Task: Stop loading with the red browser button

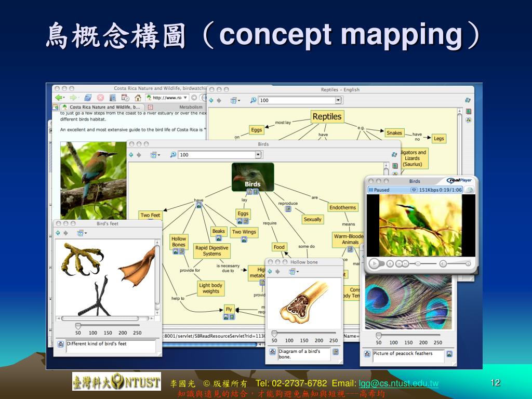Action: [x=100, y=98]
